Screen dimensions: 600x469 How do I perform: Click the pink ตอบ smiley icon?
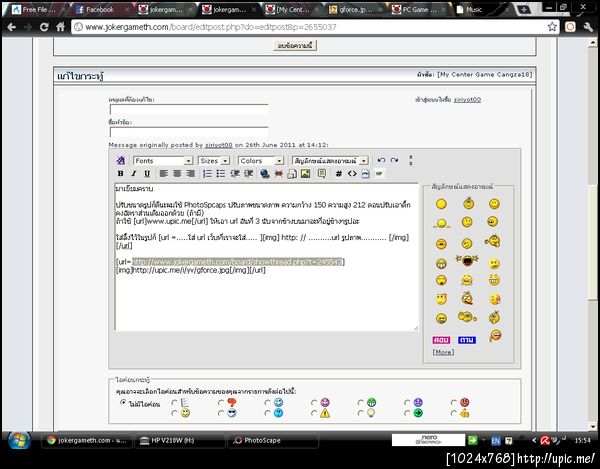click(441, 340)
